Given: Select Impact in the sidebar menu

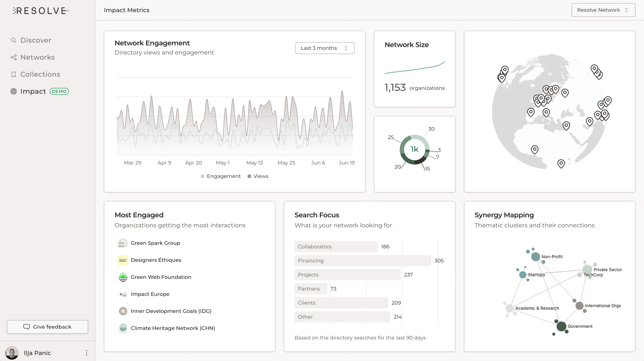Looking at the screenshot, I should (33, 91).
